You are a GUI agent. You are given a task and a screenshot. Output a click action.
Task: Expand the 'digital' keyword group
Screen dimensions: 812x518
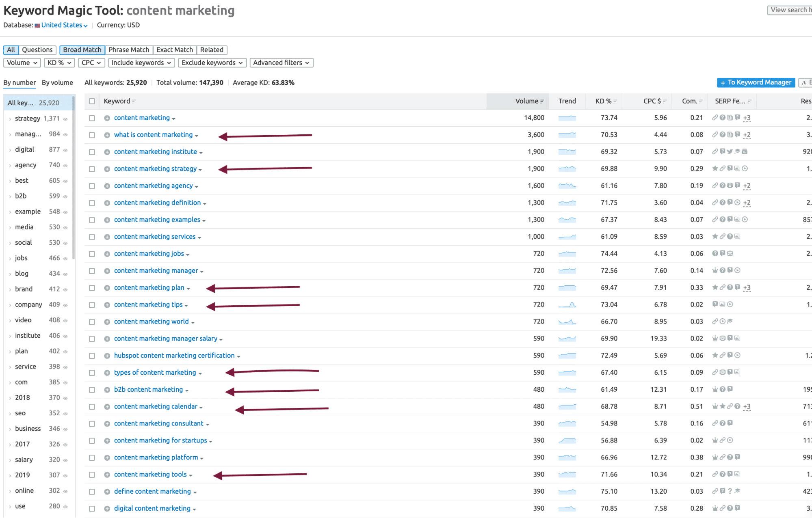[10, 150]
